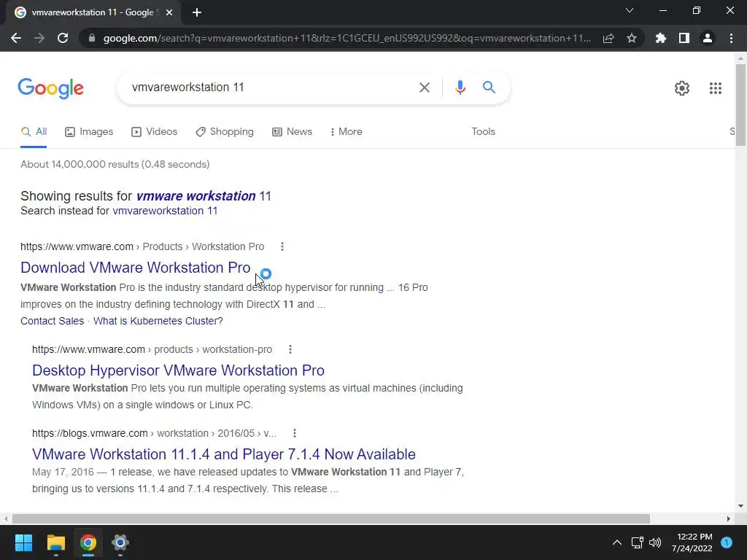Screen dimensions: 747x560
Task: Select the All results tab
Action: point(34,132)
